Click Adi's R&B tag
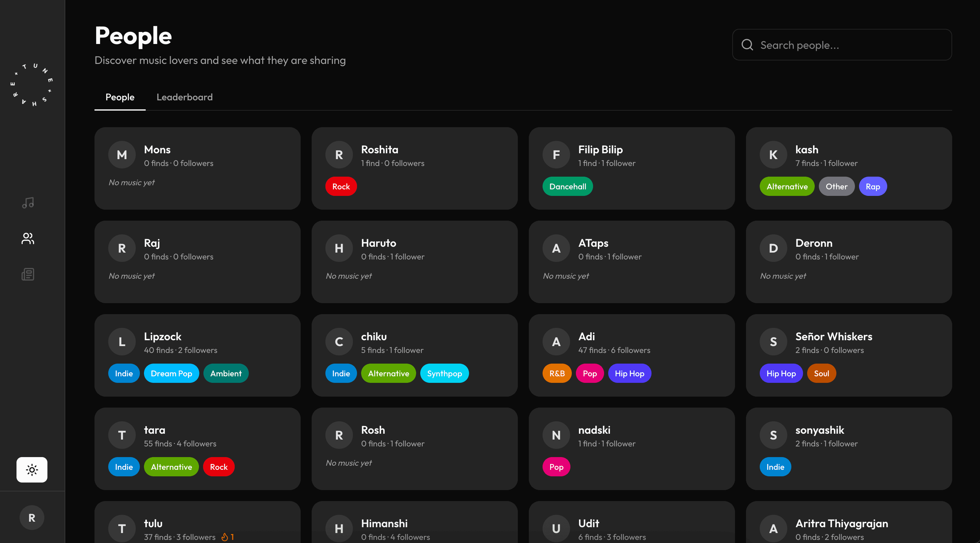The height and width of the screenshot is (543, 980). pyautogui.click(x=557, y=373)
